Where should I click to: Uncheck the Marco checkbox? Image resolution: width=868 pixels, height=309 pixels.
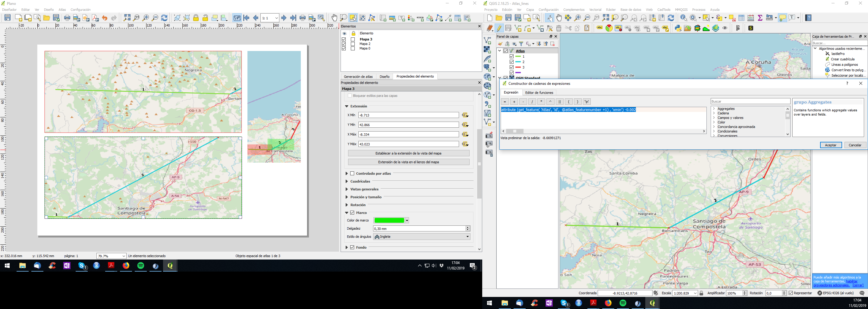(352, 213)
